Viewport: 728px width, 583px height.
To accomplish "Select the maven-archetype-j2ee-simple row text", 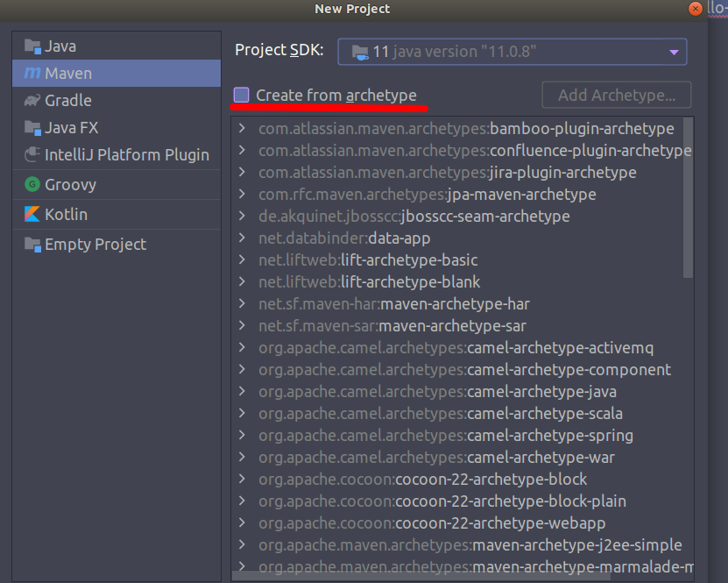I will (470, 545).
